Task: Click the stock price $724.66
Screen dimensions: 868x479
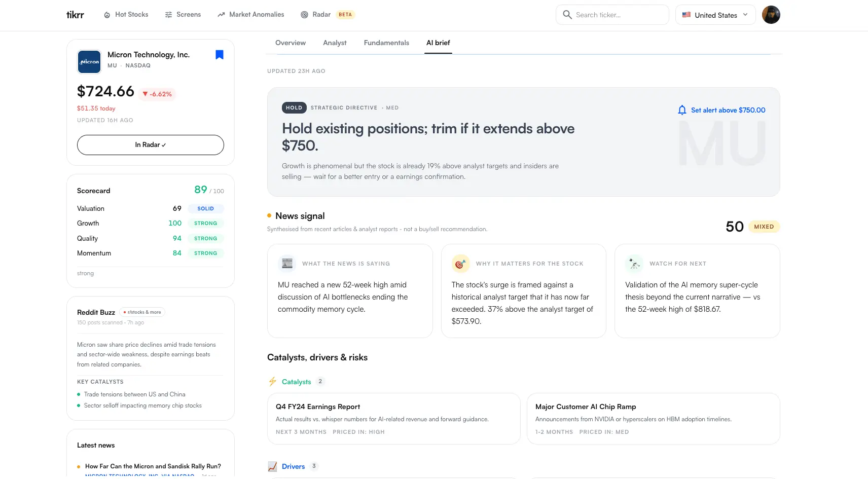Action: (105, 91)
